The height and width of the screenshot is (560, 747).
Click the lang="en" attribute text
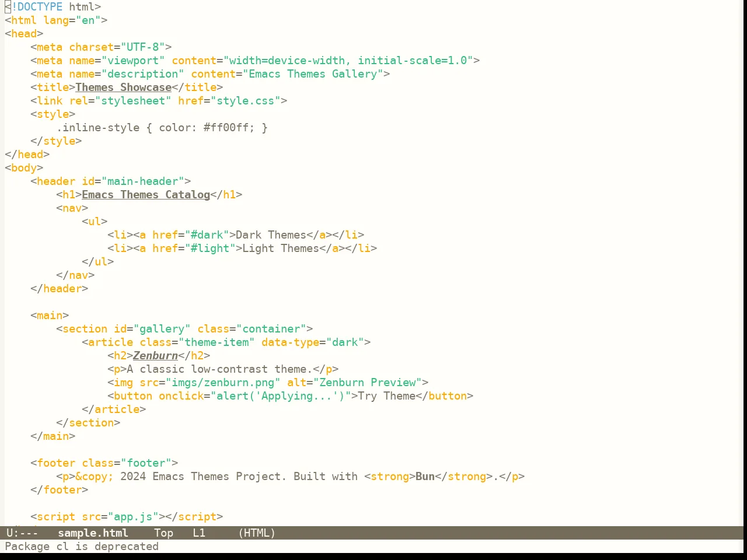[x=72, y=20]
